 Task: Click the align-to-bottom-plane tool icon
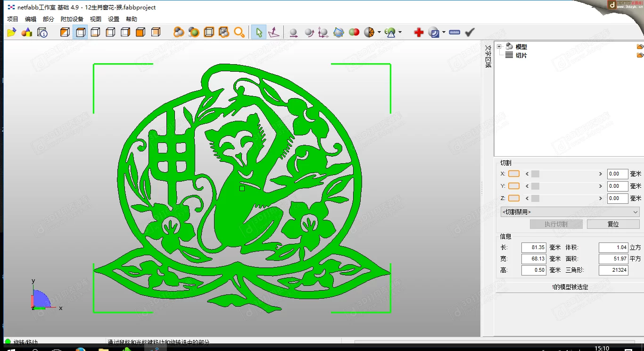point(273,32)
